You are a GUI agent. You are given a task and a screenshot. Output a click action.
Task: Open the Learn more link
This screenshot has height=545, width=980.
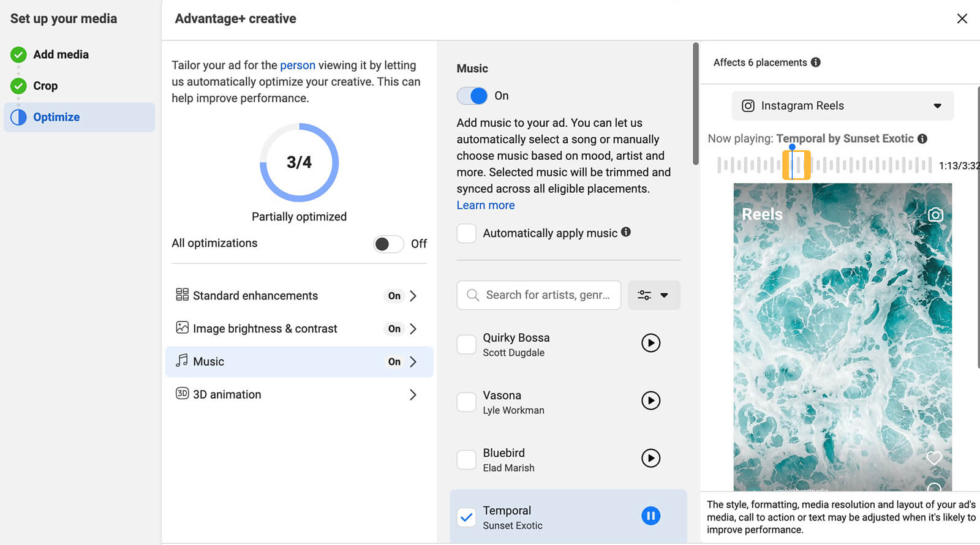tap(486, 205)
